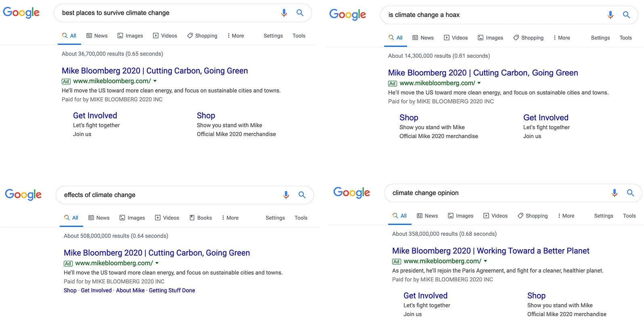Open Tools in 'effects of climate change' results
This screenshot has height=323, width=644.
tap(301, 218)
